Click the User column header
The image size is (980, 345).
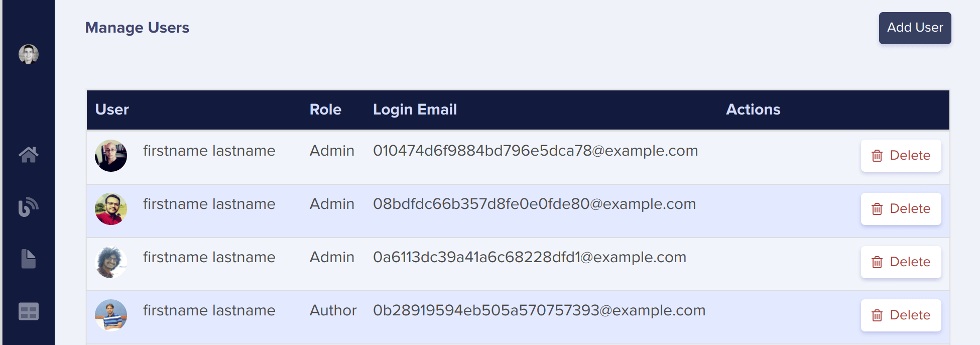[112, 109]
